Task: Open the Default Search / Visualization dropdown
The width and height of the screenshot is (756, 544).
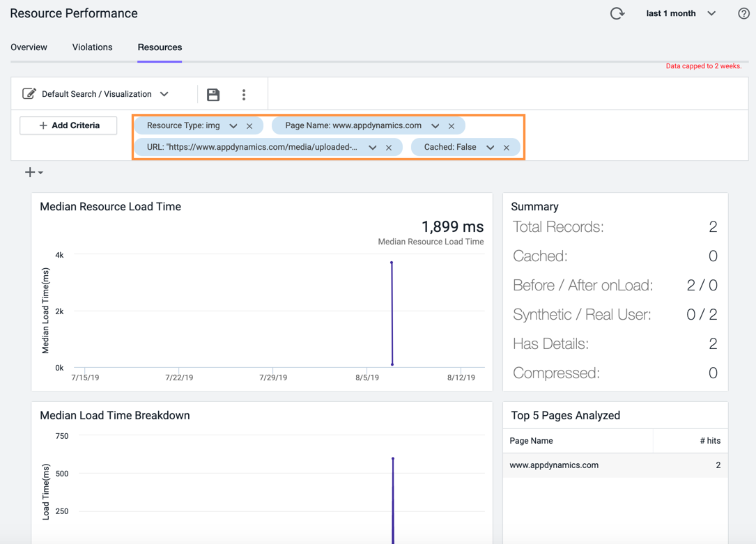Action: pos(164,94)
